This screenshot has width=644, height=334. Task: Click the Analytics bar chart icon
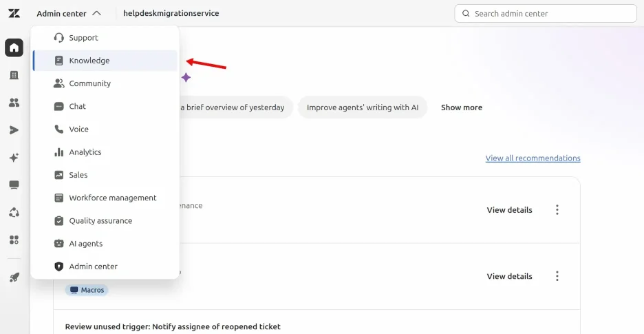pos(58,152)
